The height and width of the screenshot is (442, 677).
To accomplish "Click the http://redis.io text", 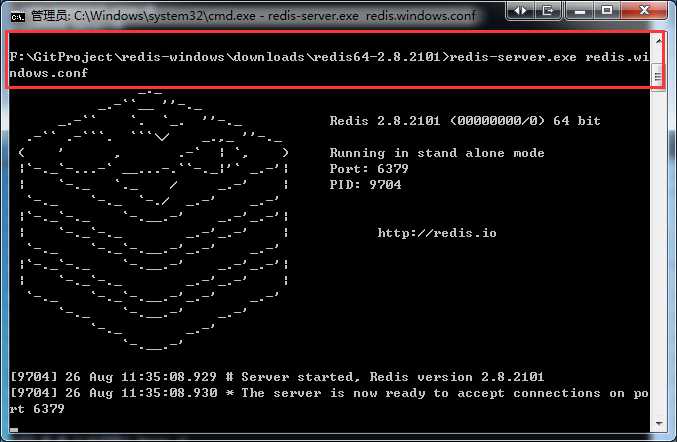I will [x=437, y=233].
